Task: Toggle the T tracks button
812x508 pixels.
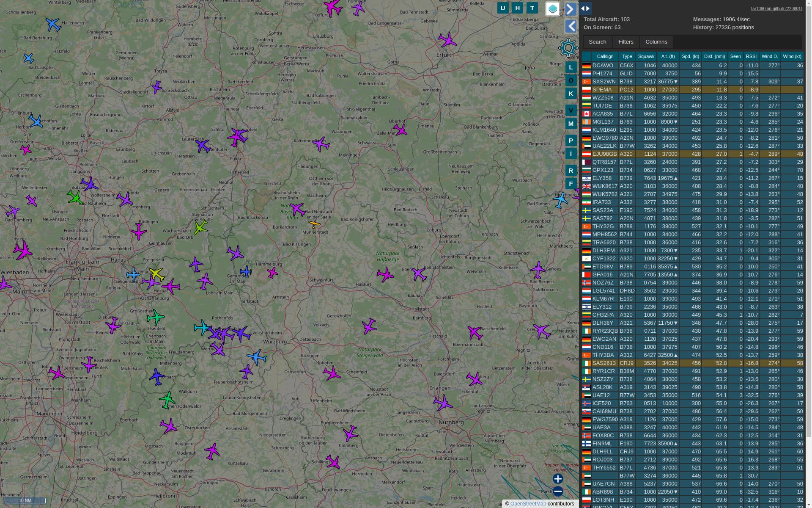Action: coord(532,8)
